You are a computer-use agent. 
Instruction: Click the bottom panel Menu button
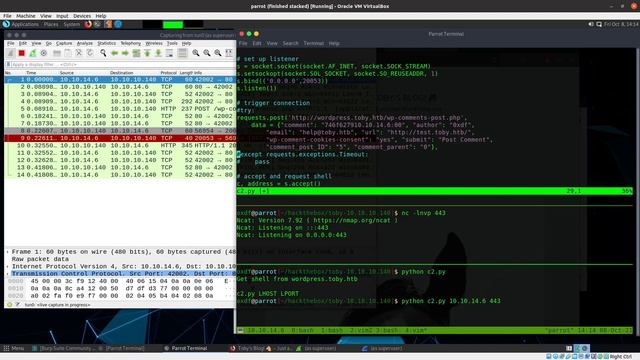click(14, 348)
